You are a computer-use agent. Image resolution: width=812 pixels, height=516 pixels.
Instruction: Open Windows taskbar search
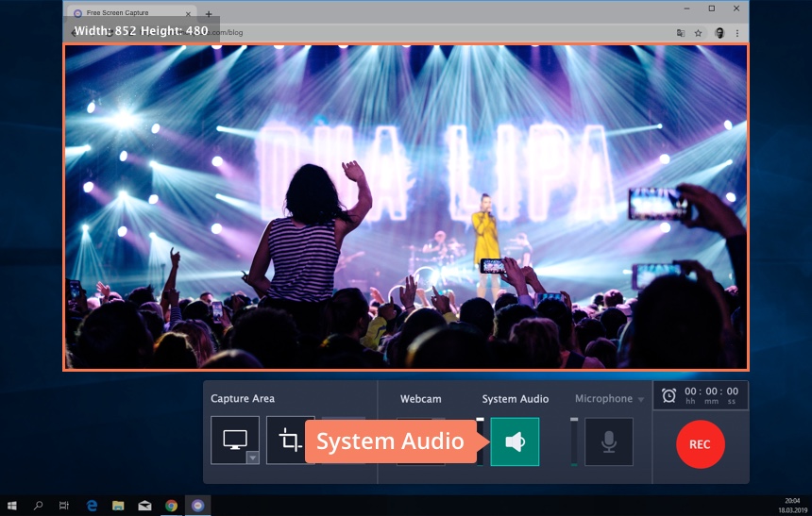pos(38,505)
